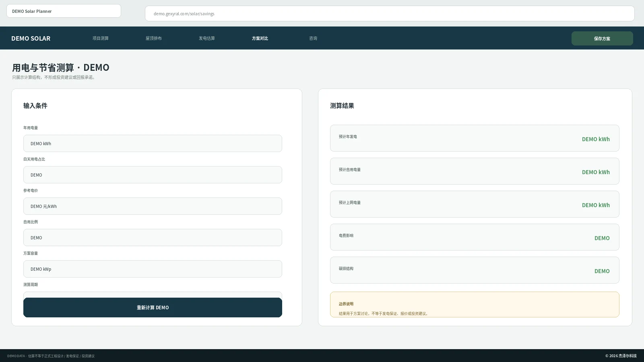Click the 重新计算 DEMO button

coord(153,307)
